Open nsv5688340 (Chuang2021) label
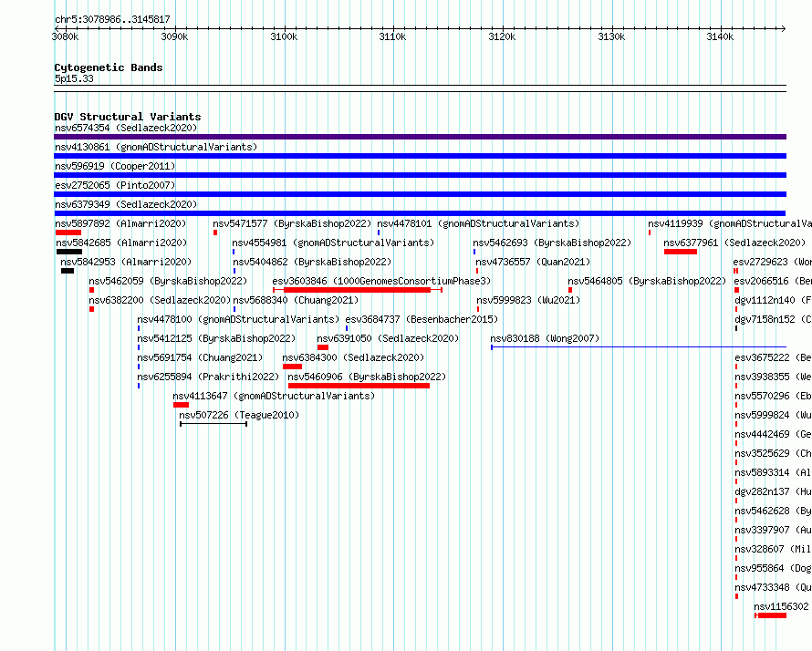The image size is (812, 651). coord(296,300)
